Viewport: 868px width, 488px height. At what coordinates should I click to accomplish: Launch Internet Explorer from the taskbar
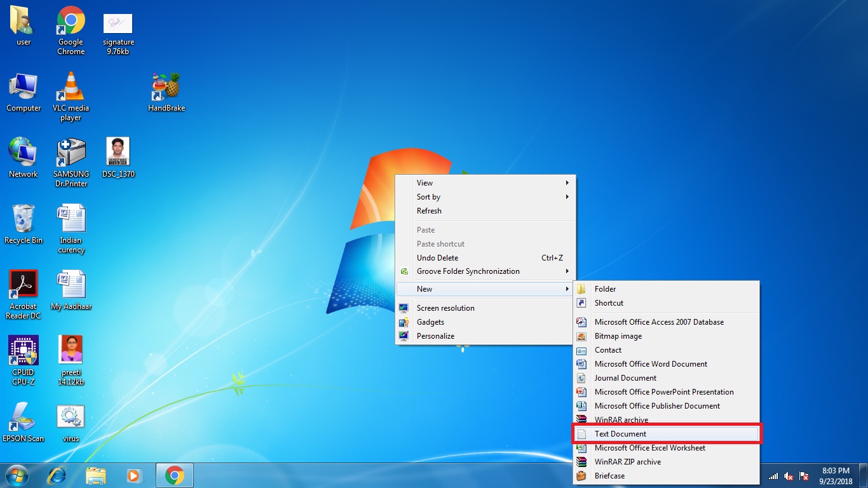tap(57, 475)
